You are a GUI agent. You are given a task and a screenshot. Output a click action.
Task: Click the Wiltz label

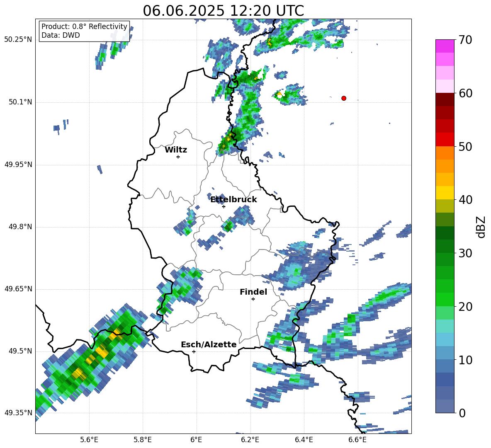176,150
